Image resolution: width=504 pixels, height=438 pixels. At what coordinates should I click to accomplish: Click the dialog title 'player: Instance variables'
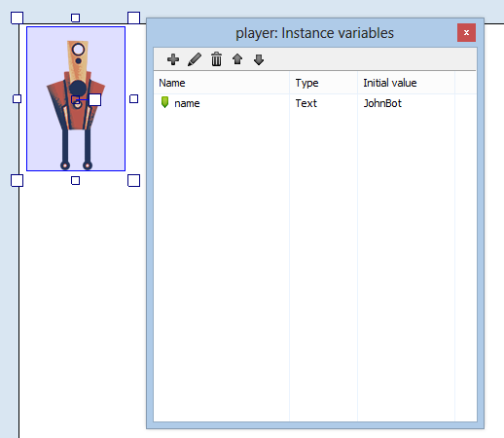314,33
